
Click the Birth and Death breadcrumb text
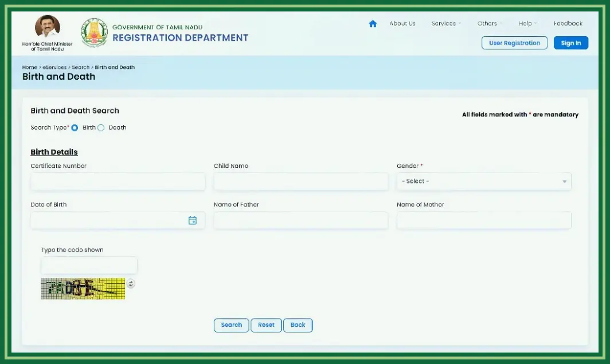115,67
